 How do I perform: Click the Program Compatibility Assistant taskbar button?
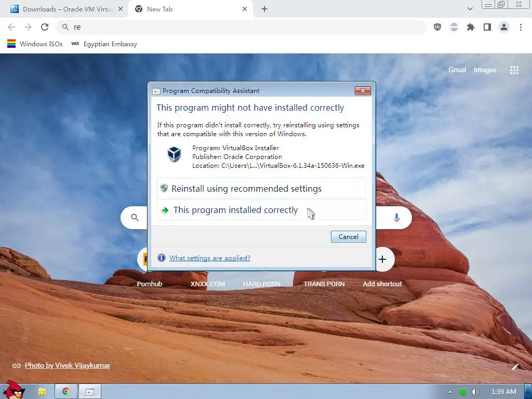click(x=90, y=392)
